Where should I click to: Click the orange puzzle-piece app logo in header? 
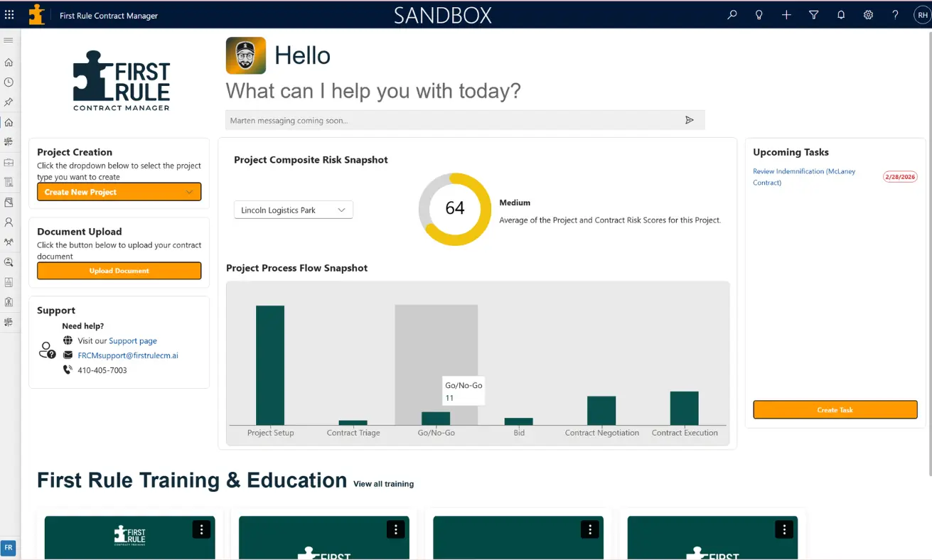coord(36,14)
